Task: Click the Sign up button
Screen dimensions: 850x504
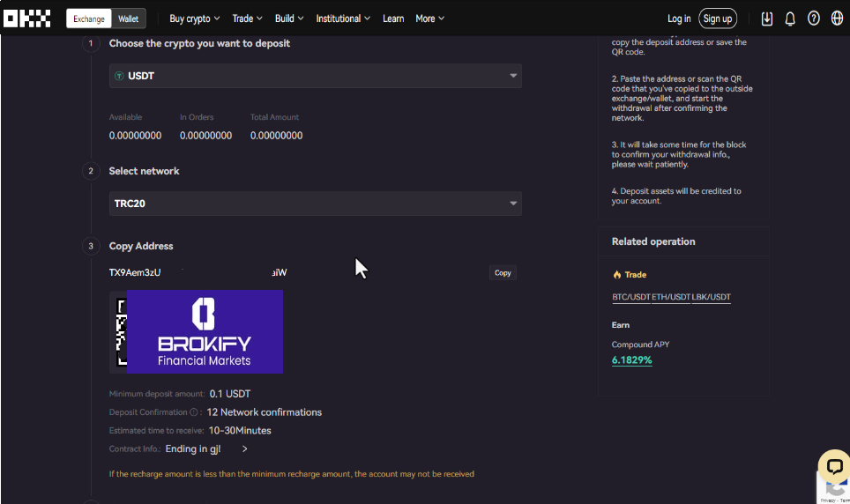Action: (717, 19)
